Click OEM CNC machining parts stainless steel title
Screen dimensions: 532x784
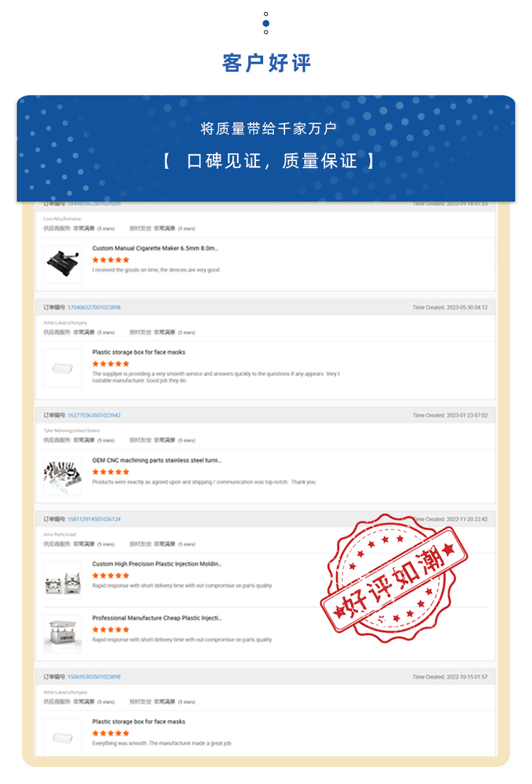point(157,460)
